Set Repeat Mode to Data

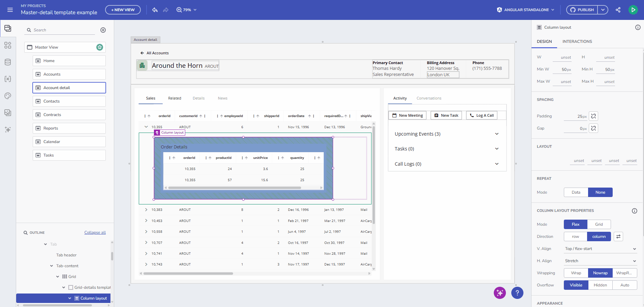pos(576,192)
